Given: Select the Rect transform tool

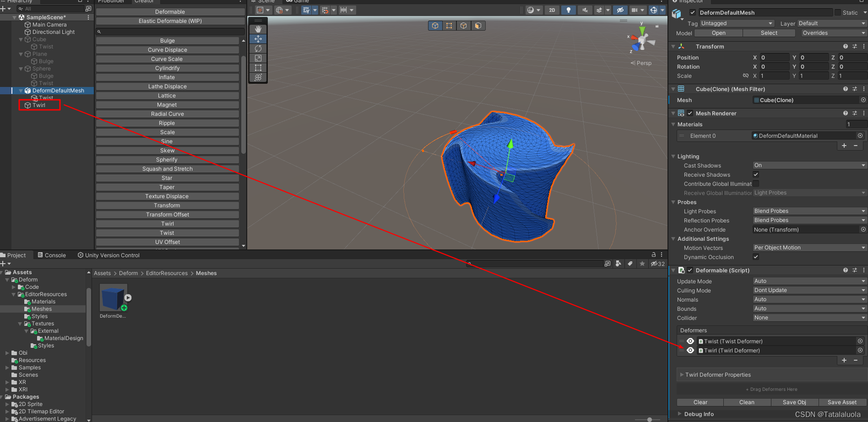Looking at the screenshot, I should pyautogui.click(x=258, y=67).
